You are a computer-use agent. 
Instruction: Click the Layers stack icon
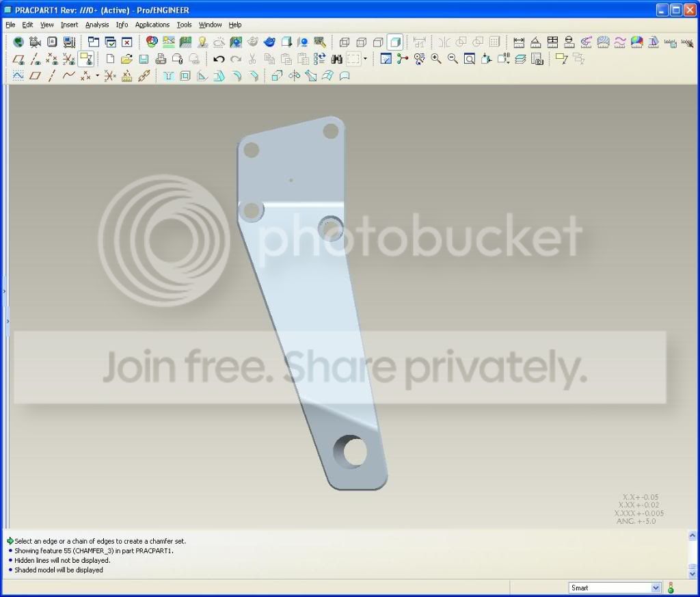[520, 59]
